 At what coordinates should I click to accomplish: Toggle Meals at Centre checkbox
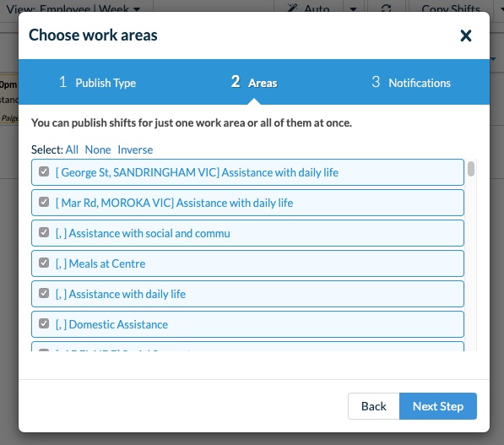(44, 263)
